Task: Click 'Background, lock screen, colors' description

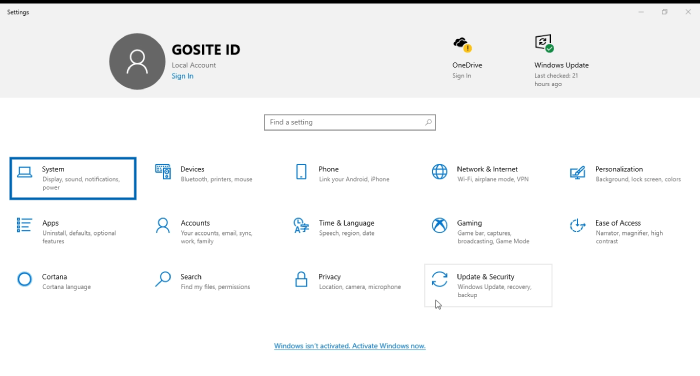Action: [638, 180]
